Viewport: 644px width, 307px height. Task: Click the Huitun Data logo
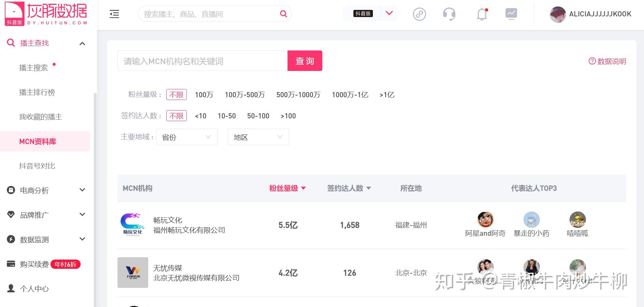(x=46, y=14)
